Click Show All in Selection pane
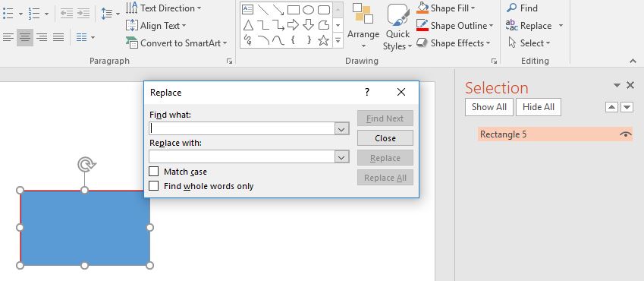644x281 pixels. tap(489, 107)
